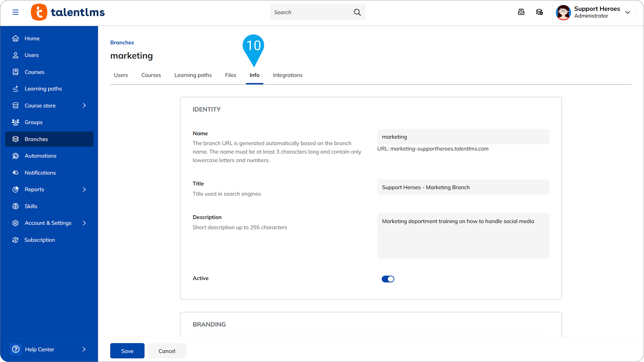
Task: Click the Groups people icon
Action: [15, 122]
